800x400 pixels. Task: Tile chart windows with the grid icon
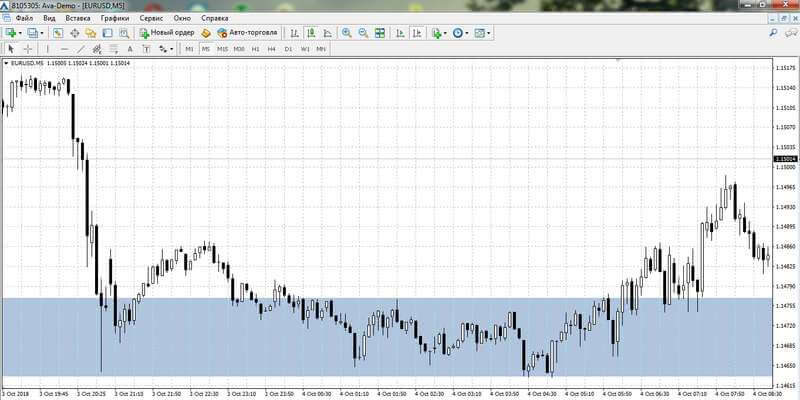(x=380, y=33)
